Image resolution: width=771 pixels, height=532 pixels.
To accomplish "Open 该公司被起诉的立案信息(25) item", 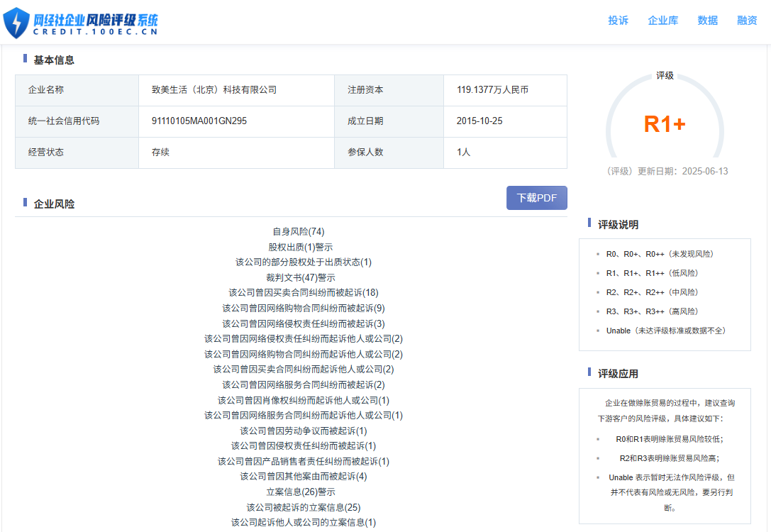I will coord(303,507).
